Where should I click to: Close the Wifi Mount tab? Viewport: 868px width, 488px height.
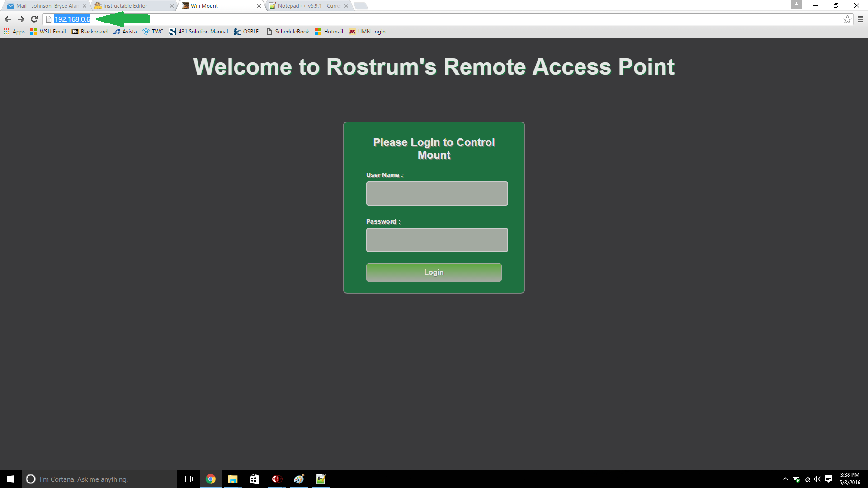(259, 6)
